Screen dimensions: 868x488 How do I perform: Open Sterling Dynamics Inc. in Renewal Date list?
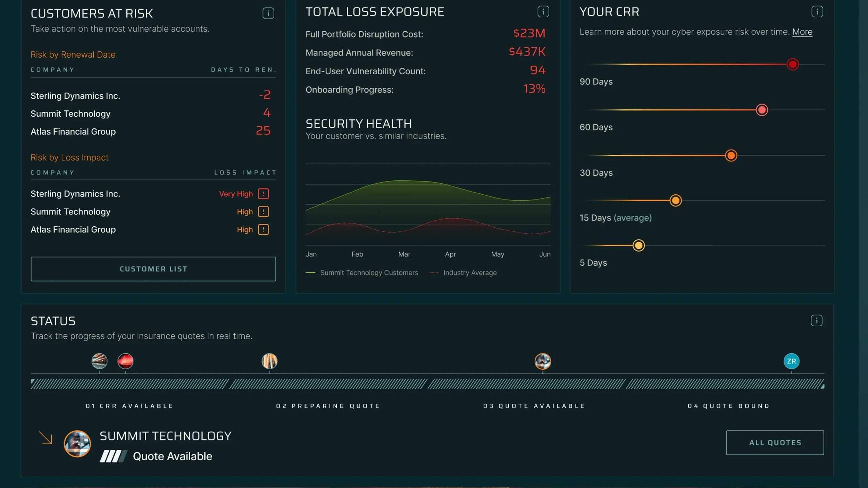click(x=75, y=96)
